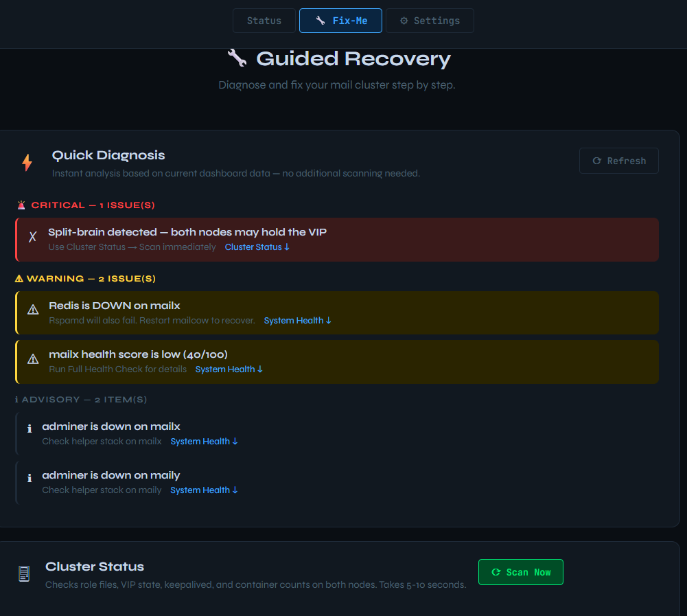687x616 pixels.
Task: Select the Fix-Me tab
Action: coord(340,21)
